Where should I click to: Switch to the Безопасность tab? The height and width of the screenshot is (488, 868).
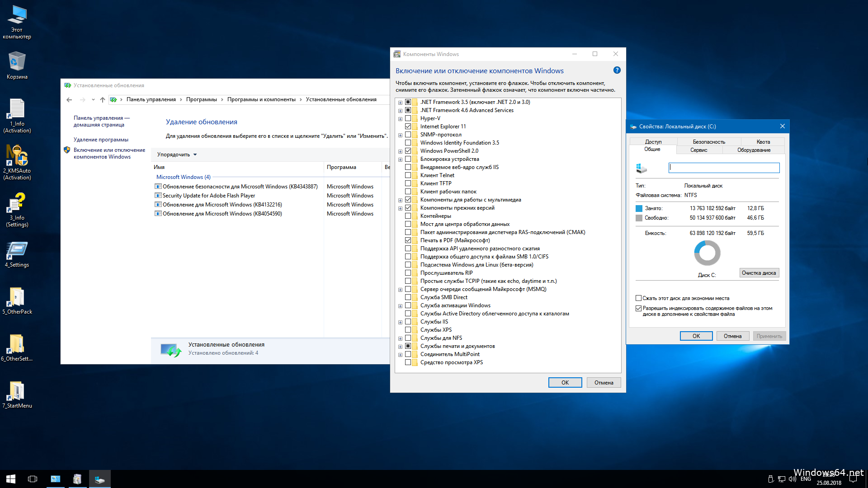708,142
